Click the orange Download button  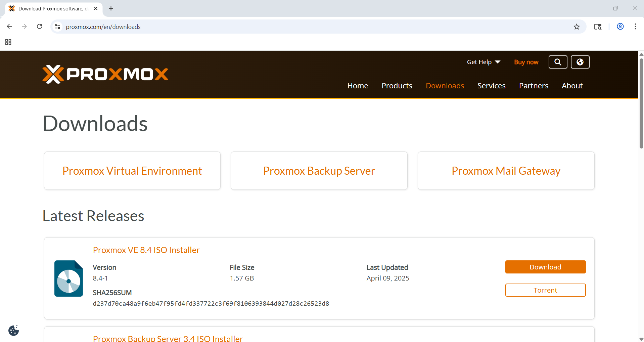(545, 267)
